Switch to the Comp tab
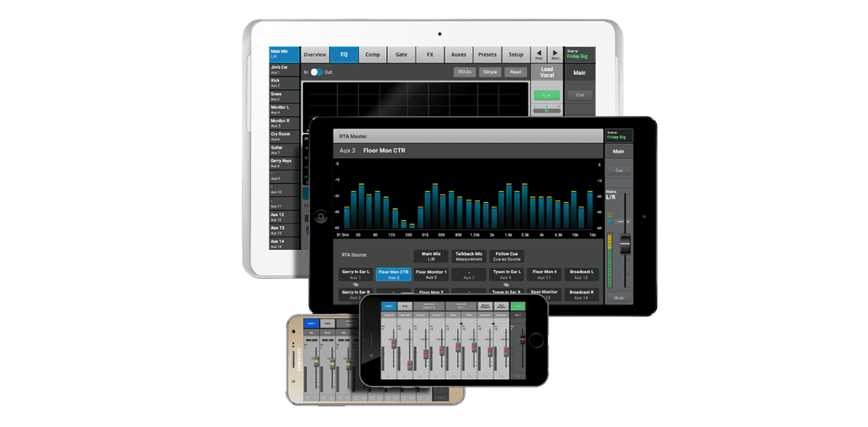Image resolution: width=868 pixels, height=427 pixels. click(372, 55)
